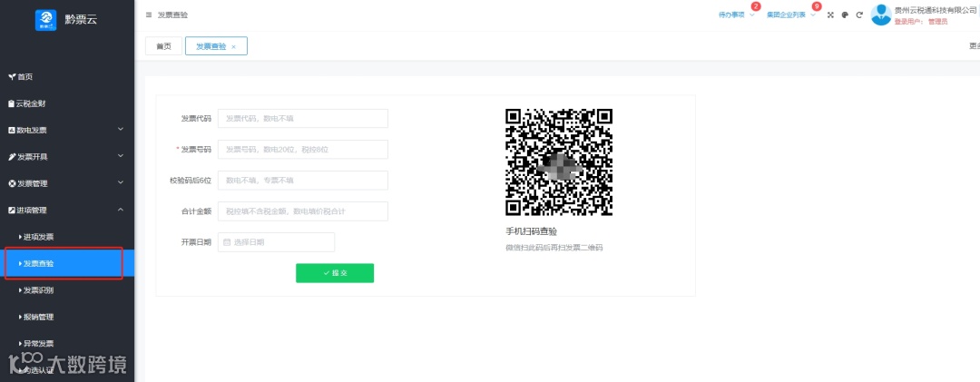Viewport: 980px width, 382px height.
Task: Expand the 发票管理 sidebar menu
Action: [67, 184]
